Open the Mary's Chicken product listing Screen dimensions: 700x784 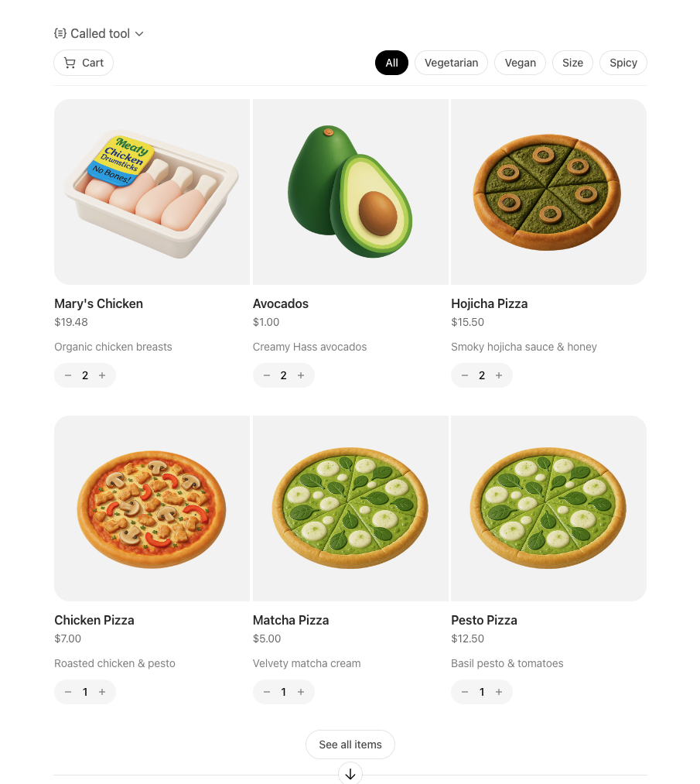pyautogui.click(x=152, y=191)
